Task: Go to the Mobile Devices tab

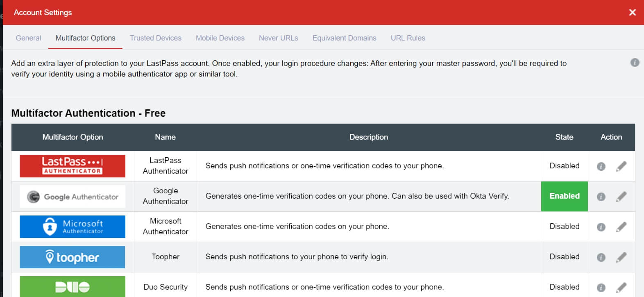Action: 220,38
